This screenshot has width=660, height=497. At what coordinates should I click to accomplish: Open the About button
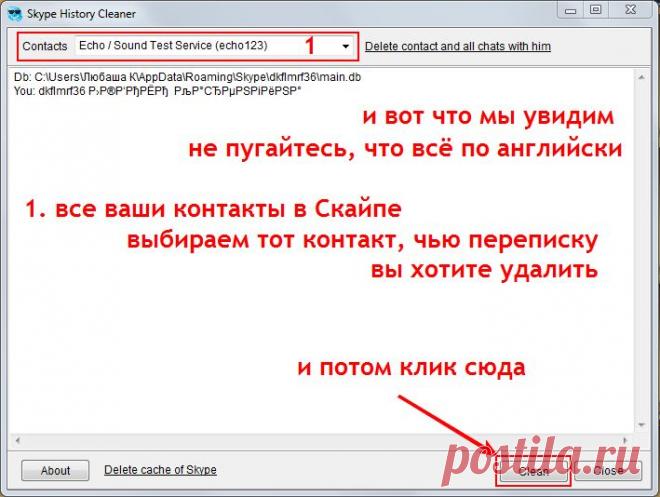[x=55, y=470]
